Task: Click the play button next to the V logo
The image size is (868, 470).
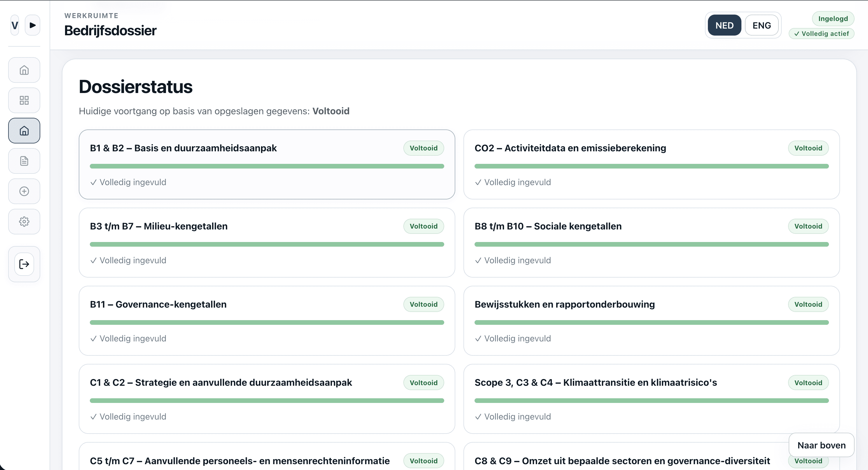Action: [33, 25]
